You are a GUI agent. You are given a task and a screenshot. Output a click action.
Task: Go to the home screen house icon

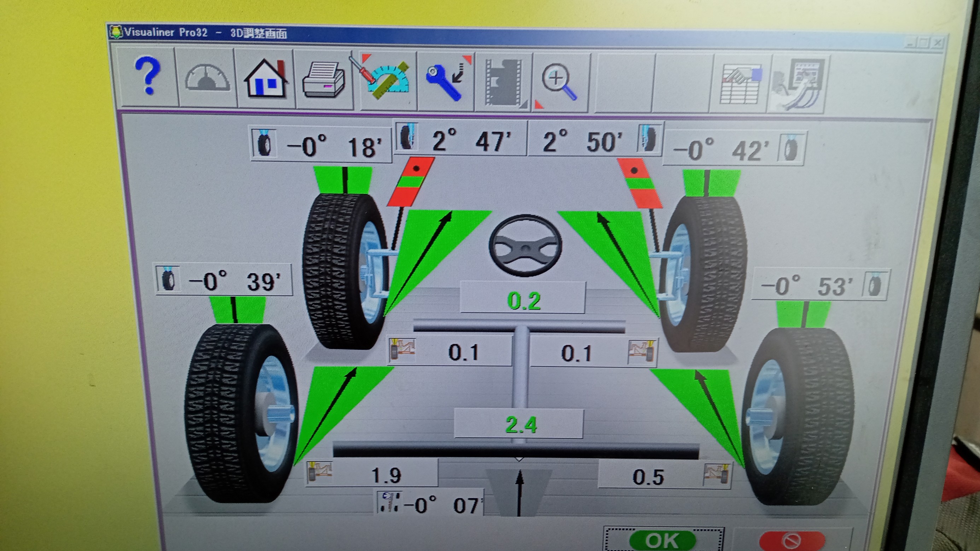pyautogui.click(x=266, y=79)
